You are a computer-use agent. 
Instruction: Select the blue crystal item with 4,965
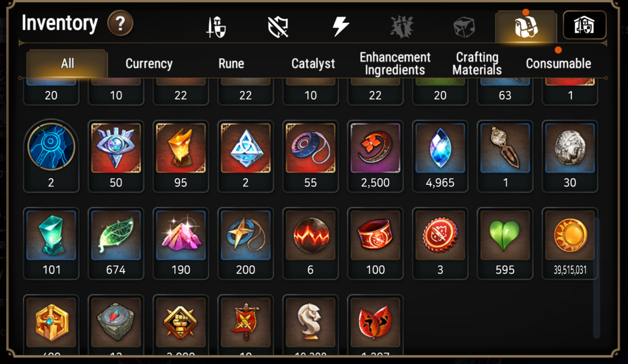pos(440,156)
